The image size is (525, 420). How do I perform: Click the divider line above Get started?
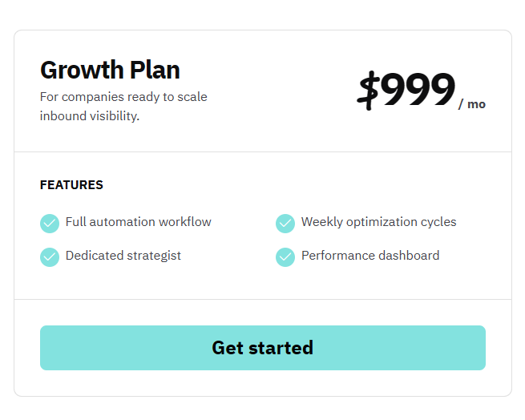tap(262, 299)
